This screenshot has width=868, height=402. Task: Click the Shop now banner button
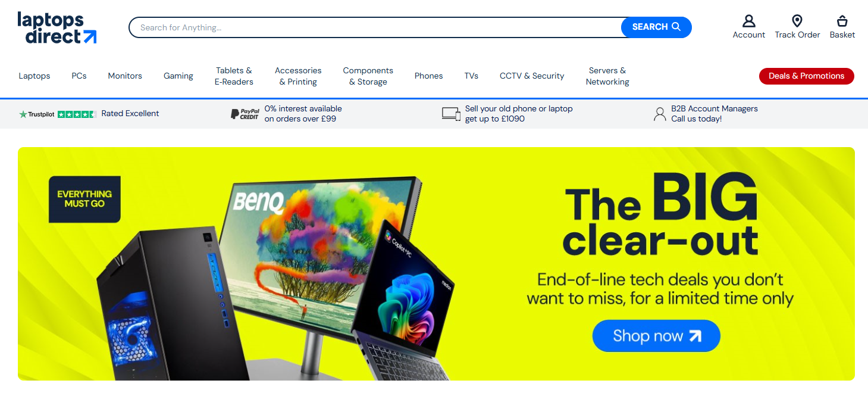656,336
